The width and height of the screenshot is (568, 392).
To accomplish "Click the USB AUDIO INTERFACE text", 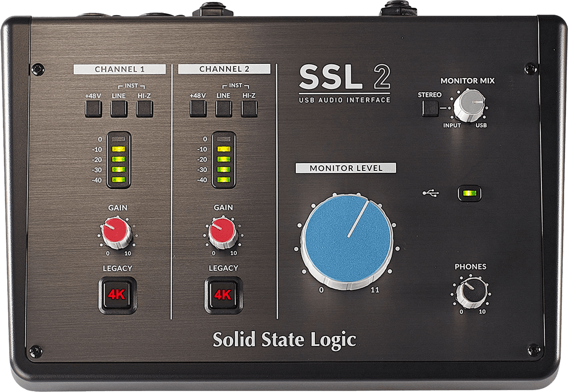I will [x=345, y=100].
